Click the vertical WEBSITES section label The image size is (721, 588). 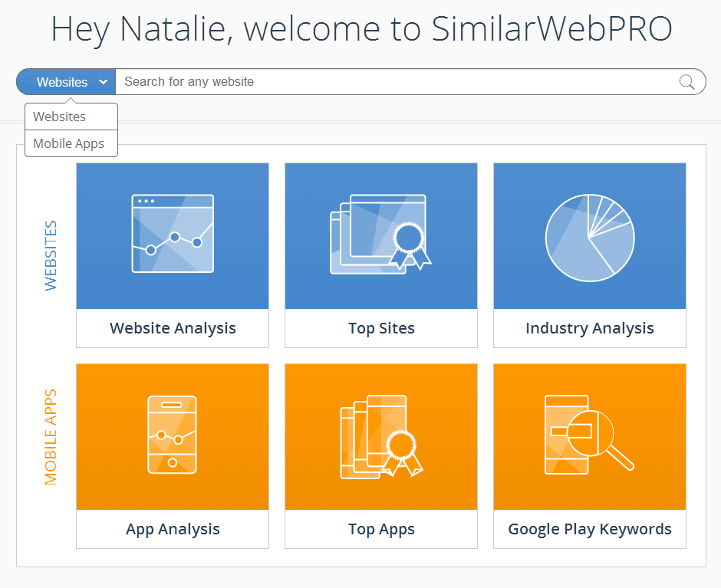click(51, 255)
